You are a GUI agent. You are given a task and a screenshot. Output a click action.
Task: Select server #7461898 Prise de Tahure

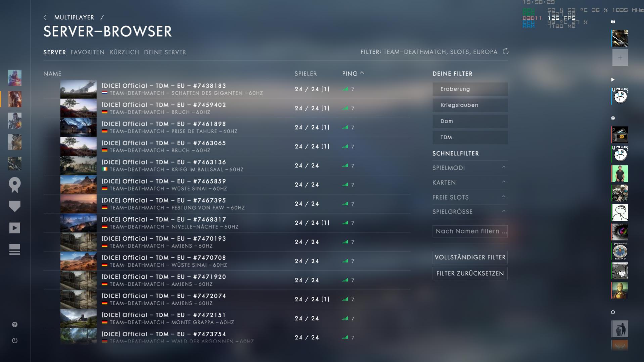(x=227, y=127)
